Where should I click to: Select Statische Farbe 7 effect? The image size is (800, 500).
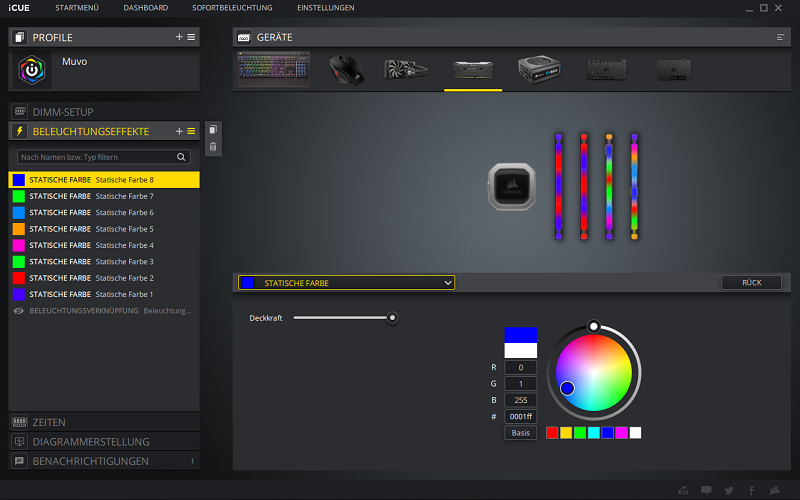pyautogui.click(x=104, y=196)
